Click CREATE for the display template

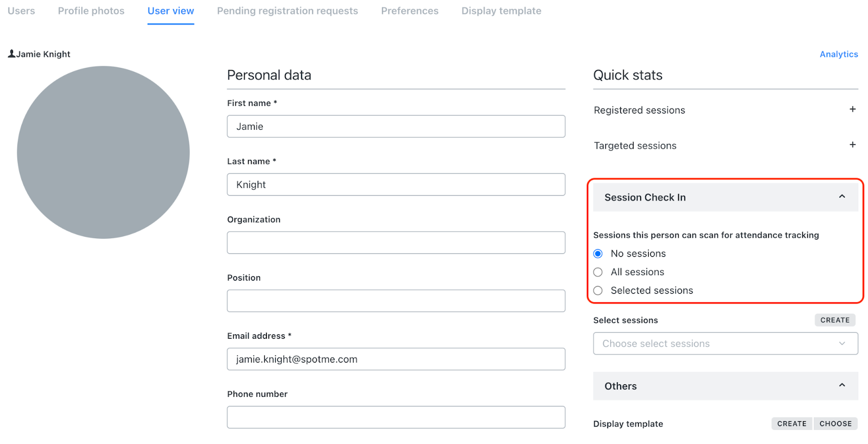click(791, 423)
